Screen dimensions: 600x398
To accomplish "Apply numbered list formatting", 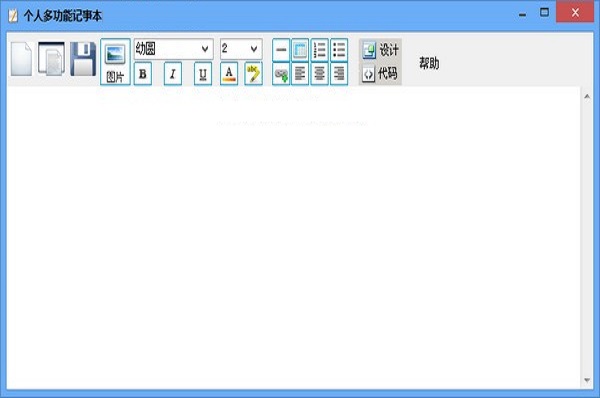I will point(320,50).
